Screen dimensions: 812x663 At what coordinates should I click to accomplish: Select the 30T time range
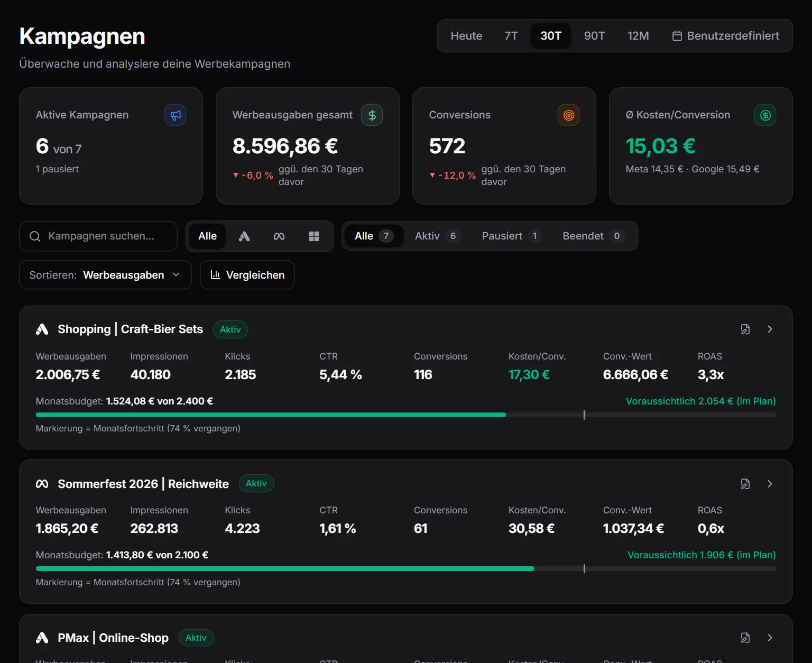click(551, 36)
